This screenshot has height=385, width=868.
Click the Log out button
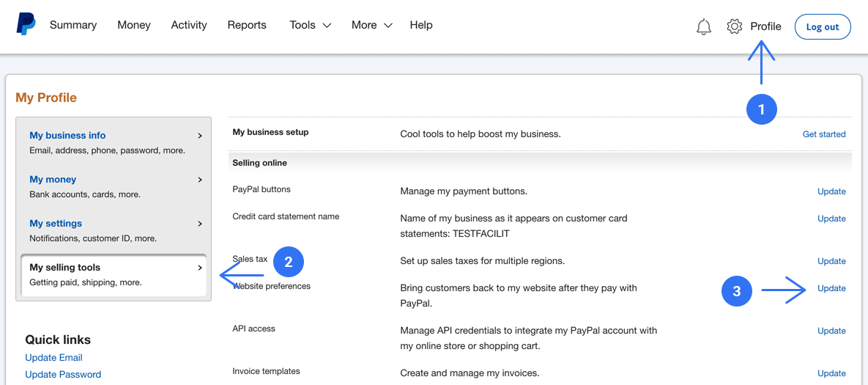pos(822,26)
